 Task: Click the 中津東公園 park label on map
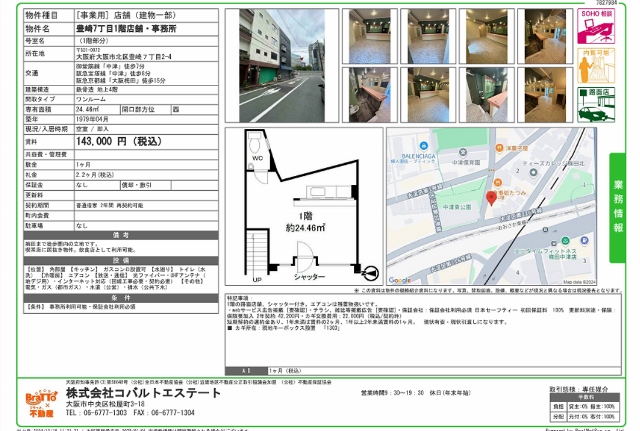[x=457, y=207]
